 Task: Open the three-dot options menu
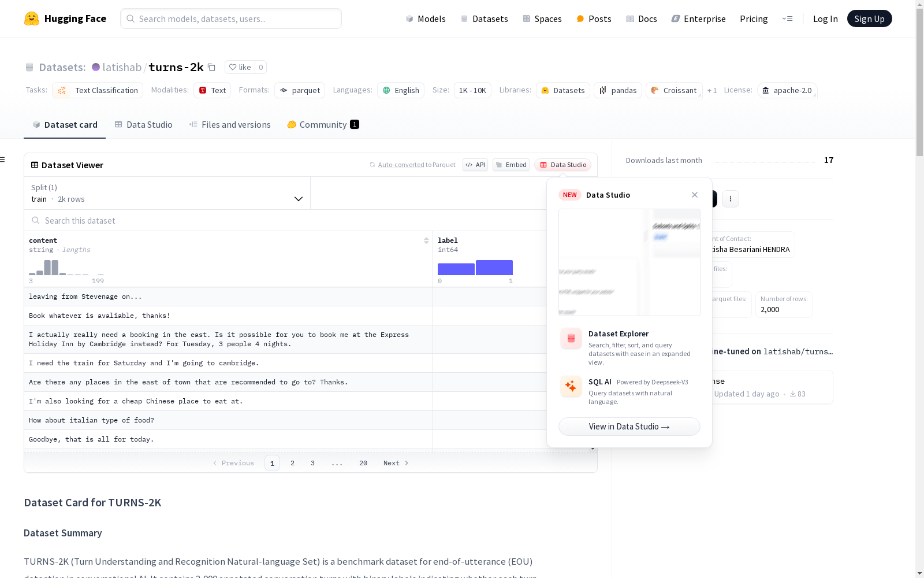click(x=731, y=199)
